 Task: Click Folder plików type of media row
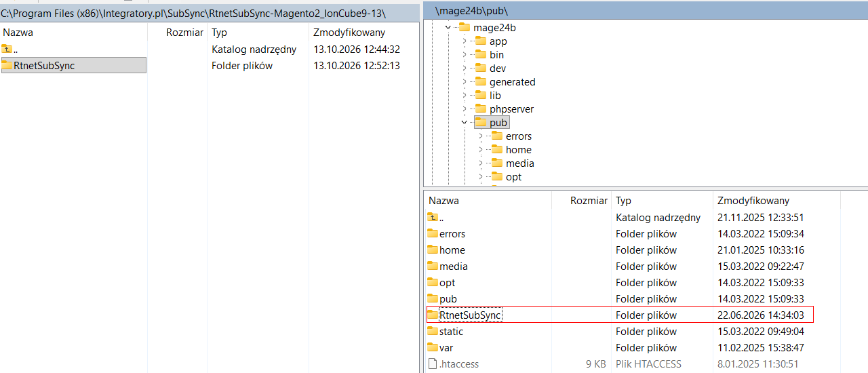click(x=646, y=266)
